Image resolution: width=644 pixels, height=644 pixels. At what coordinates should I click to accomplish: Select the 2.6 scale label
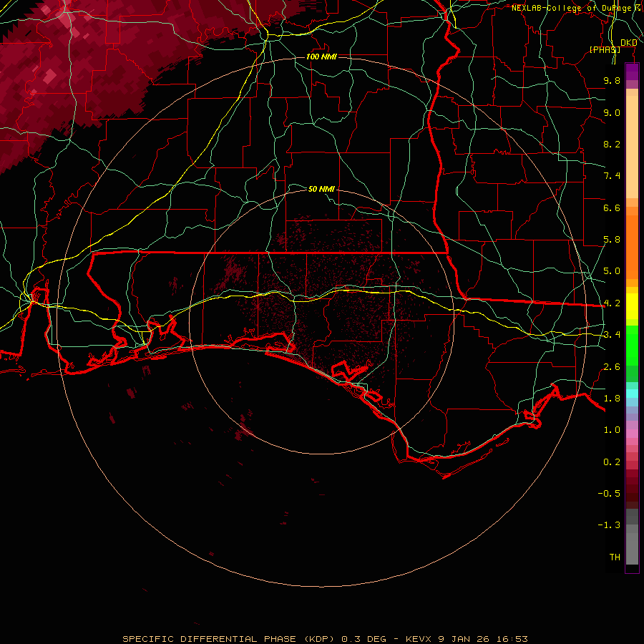point(612,367)
